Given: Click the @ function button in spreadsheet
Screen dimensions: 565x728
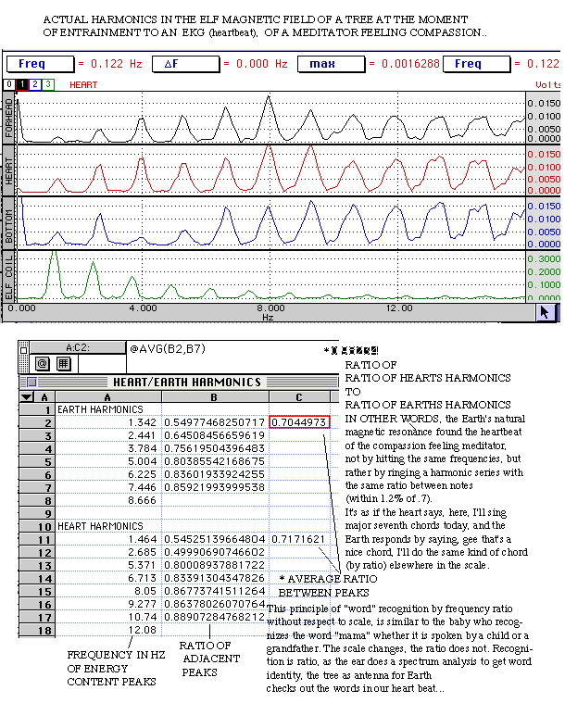Looking at the screenshot, I should click(x=43, y=363).
